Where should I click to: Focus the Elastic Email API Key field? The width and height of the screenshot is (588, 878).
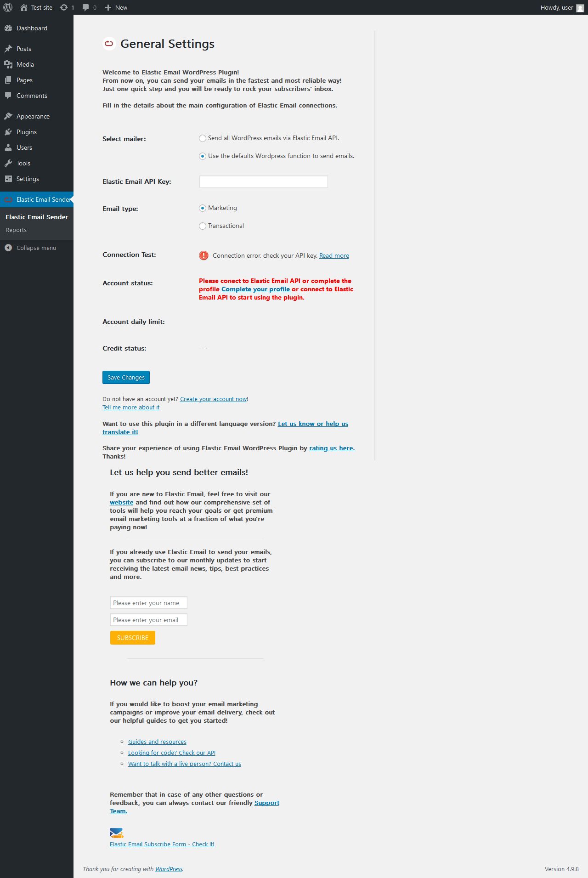pyautogui.click(x=264, y=182)
